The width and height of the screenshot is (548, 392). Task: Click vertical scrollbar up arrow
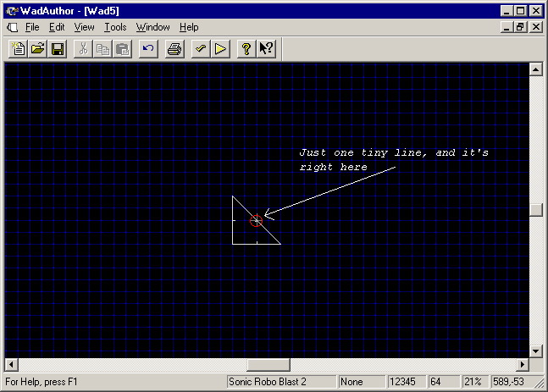(x=536, y=69)
